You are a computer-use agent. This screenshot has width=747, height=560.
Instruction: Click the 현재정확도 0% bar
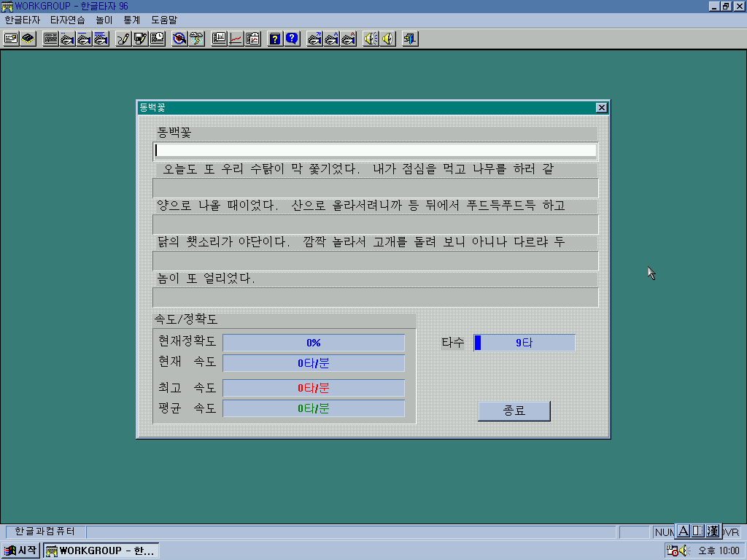314,343
